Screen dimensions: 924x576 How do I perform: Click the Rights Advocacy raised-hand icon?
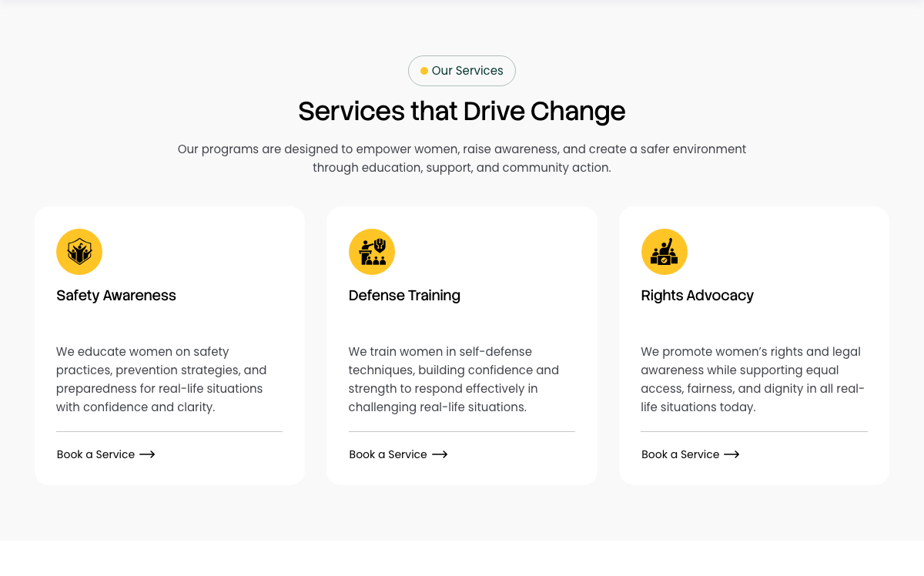(x=665, y=252)
